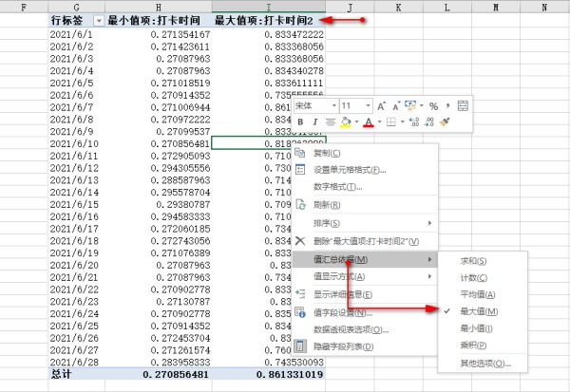Click 隐藏字段列表(D) menu entry
The width and height of the screenshot is (570, 392).
pyautogui.click(x=365, y=346)
